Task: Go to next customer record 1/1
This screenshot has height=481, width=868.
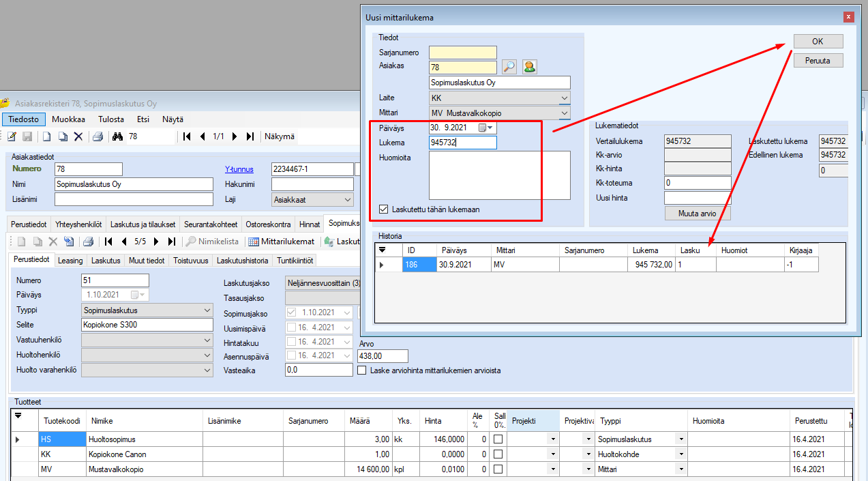Action: coord(235,136)
